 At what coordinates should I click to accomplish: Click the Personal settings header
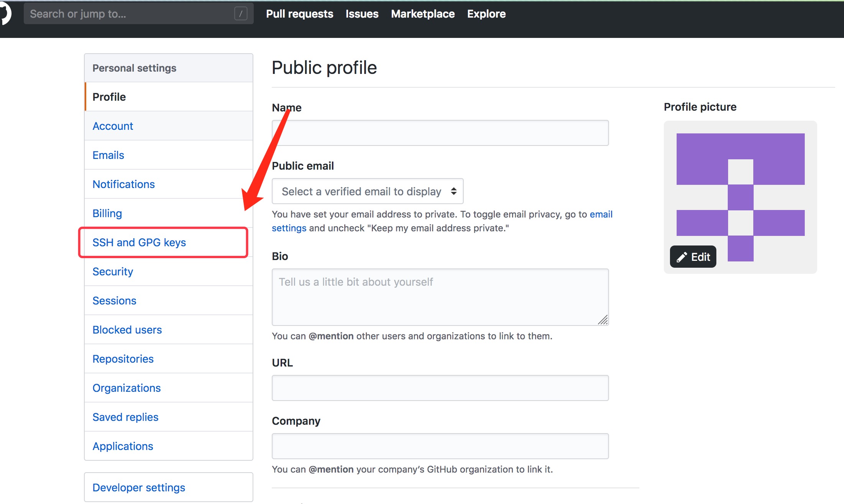tap(169, 68)
